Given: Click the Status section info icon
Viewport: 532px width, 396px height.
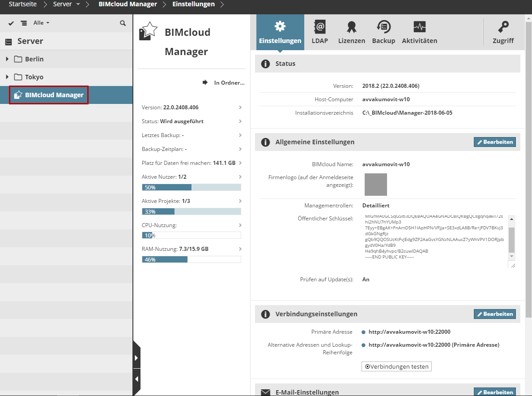Looking at the screenshot, I should pos(265,64).
